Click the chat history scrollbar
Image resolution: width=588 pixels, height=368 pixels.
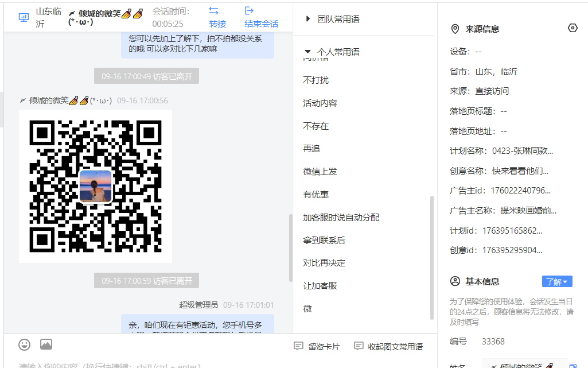[291, 247]
